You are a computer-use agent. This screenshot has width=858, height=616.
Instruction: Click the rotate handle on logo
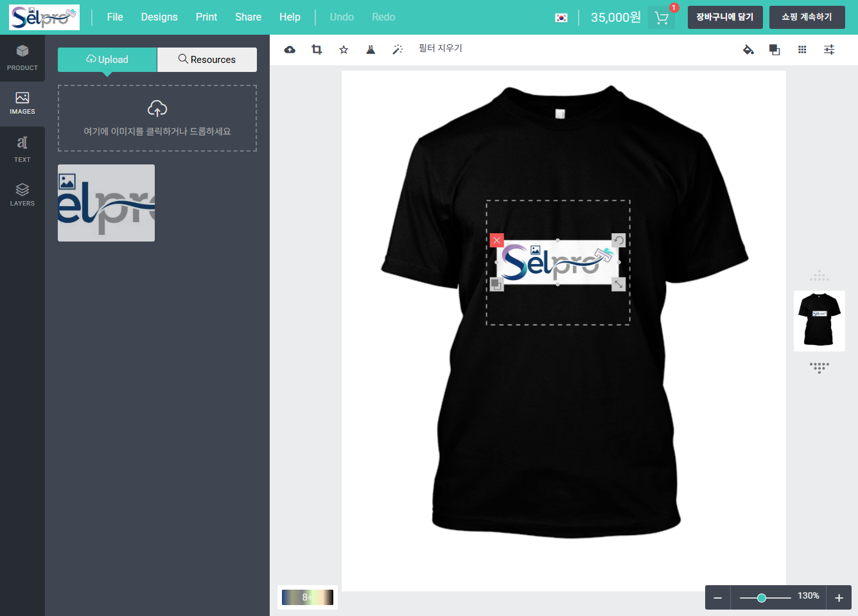tap(618, 240)
